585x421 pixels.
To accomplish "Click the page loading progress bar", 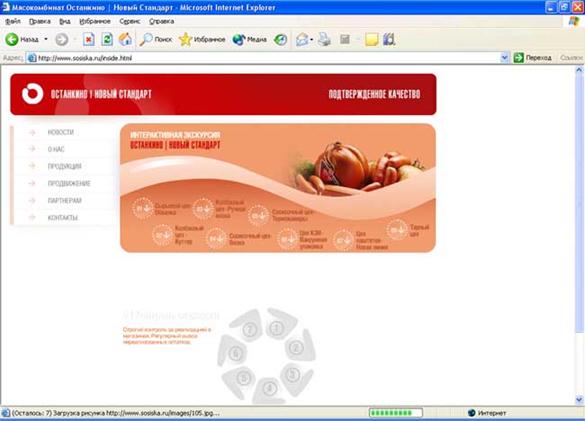I will (395, 413).
